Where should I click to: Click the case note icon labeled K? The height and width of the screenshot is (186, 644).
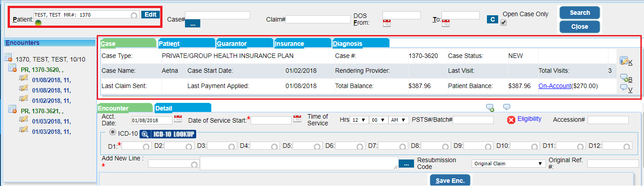pyautogui.click(x=624, y=61)
